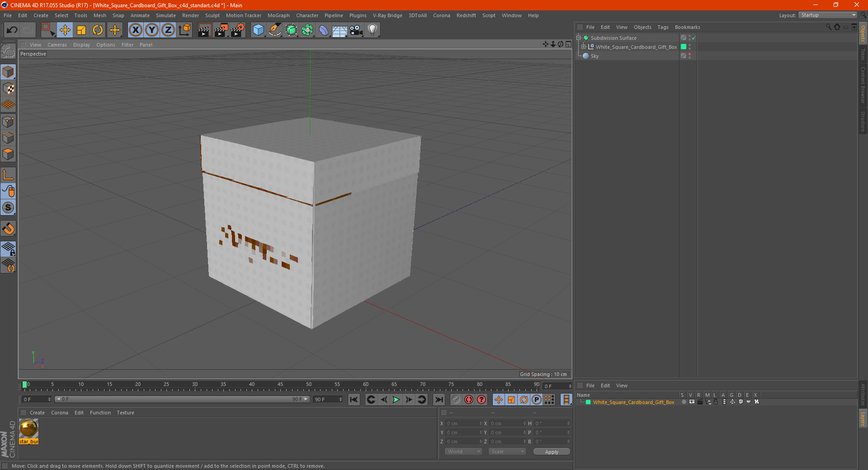This screenshot has width=868, height=470.
Task: Switch to Model mode
Action: [8, 72]
